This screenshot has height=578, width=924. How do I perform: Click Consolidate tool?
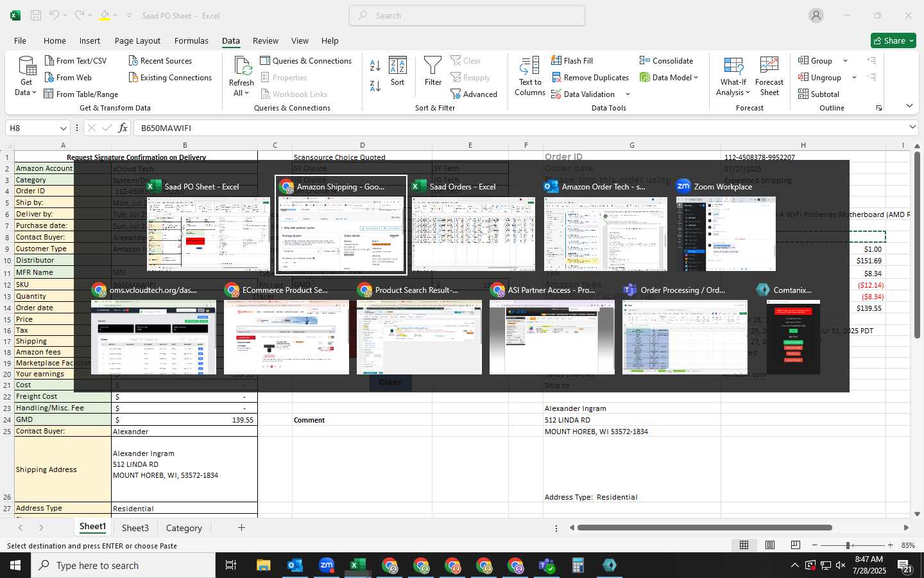(666, 61)
